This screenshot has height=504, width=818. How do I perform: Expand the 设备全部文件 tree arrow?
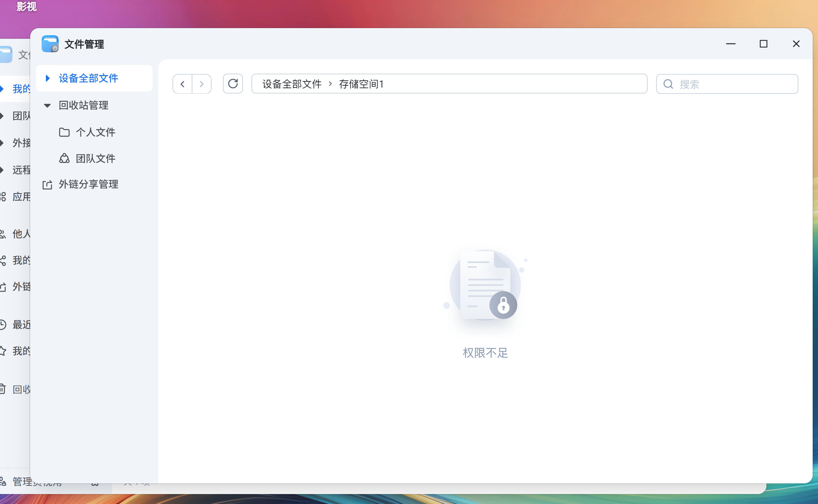(47, 78)
